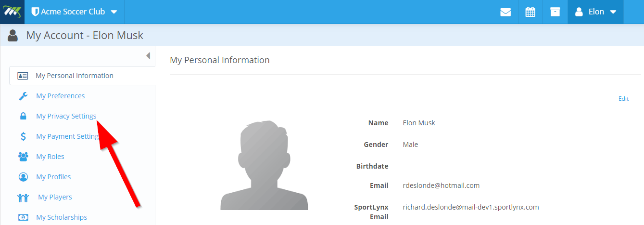Click the rdeslonde@hotmail.com email value
Screen dimensions: 644x225
441,185
